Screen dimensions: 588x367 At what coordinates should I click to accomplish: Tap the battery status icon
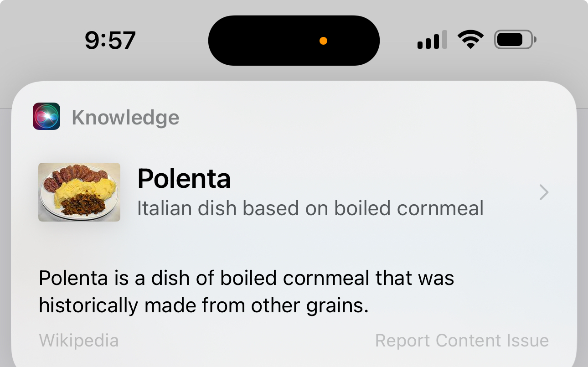tap(515, 40)
